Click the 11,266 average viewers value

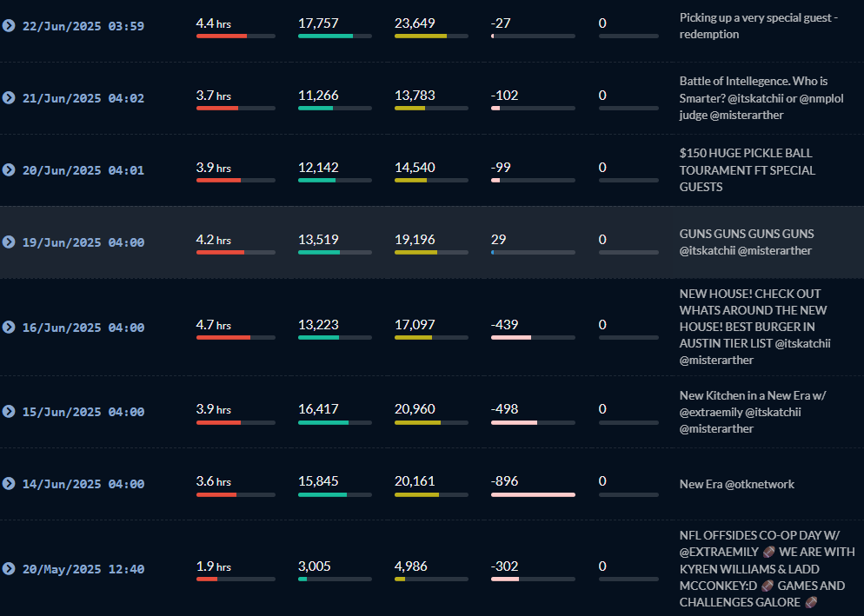(318, 96)
